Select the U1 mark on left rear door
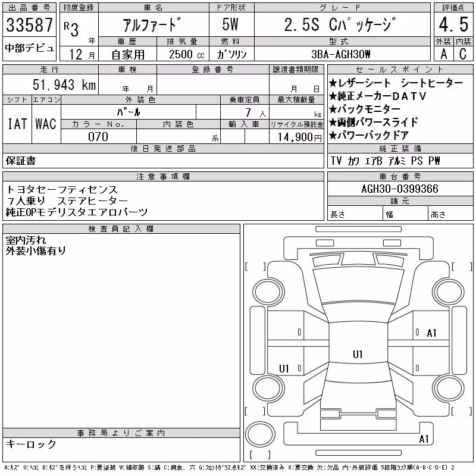This screenshot has width=476, height=476. pos(284,368)
